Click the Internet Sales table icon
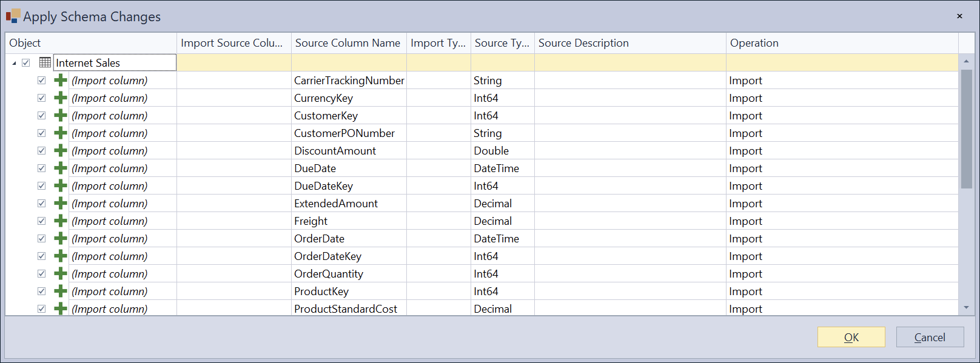 coord(45,62)
